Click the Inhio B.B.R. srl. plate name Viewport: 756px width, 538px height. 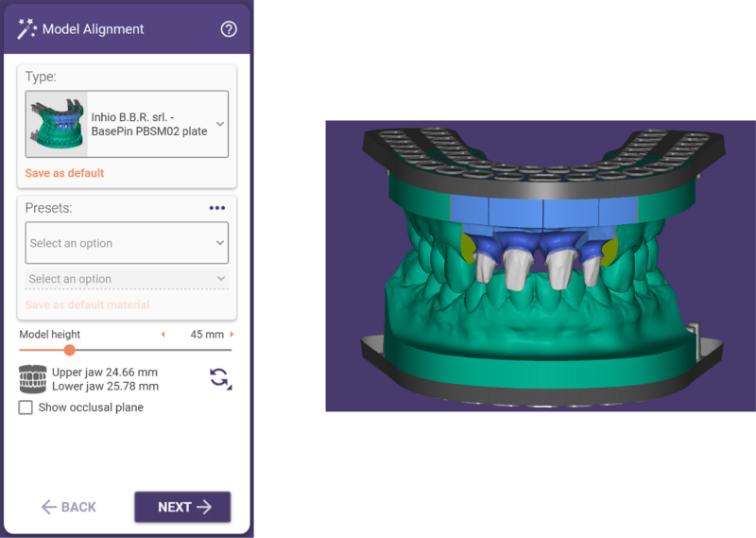149,124
